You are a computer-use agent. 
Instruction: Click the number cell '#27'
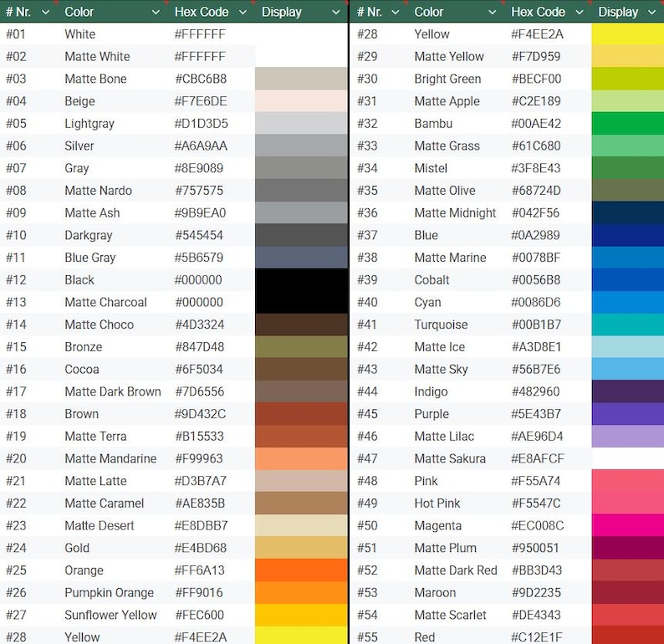click(16, 615)
